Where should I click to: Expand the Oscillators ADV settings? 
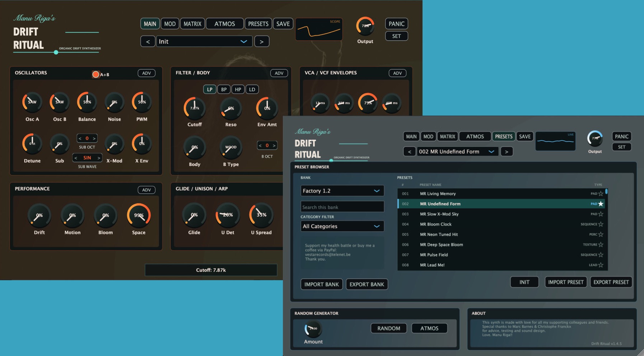pos(146,73)
